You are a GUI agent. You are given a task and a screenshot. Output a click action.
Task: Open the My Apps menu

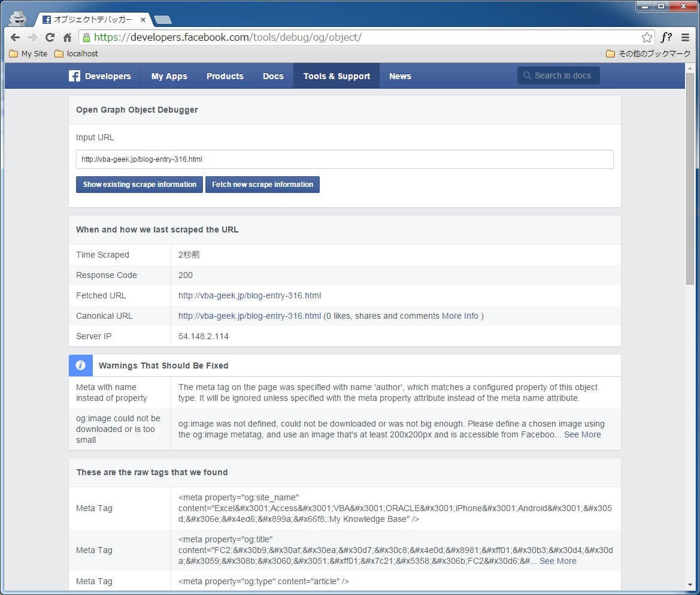coord(169,76)
